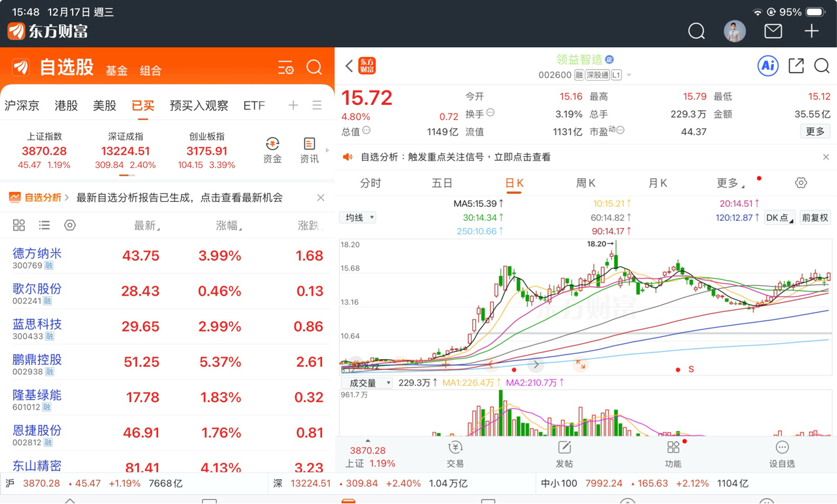Open the watchlist target settings icon

pyautogui.click(x=70, y=225)
